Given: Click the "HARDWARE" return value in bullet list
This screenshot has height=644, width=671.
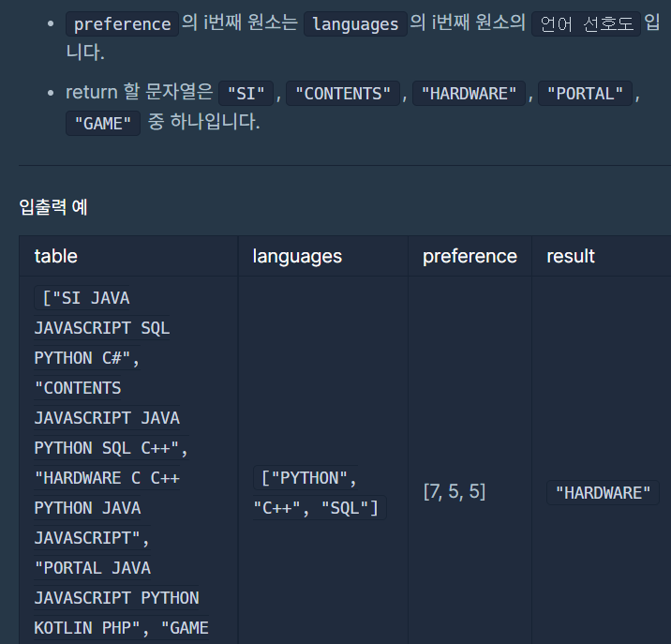Looking at the screenshot, I should click(x=469, y=94).
